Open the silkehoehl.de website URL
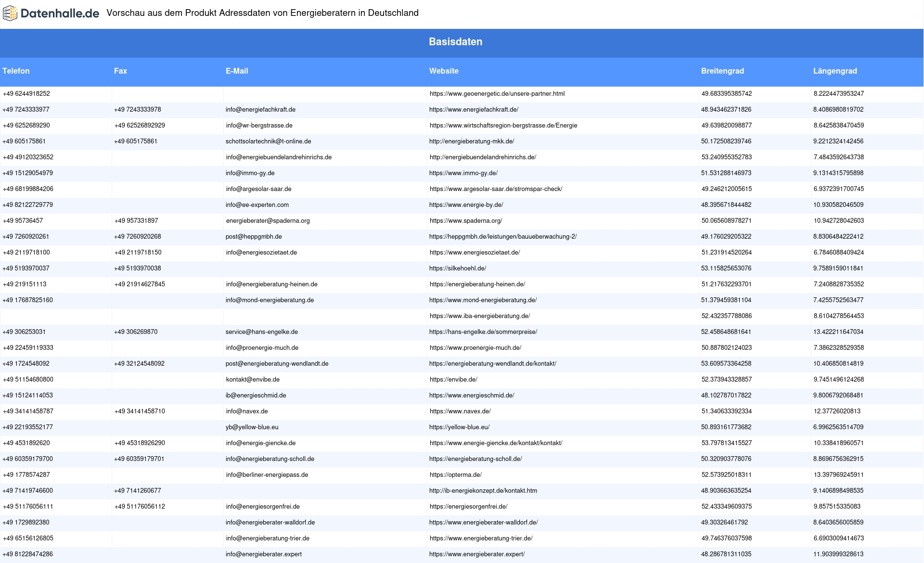Image resolution: width=924 pixels, height=563 pixels. coord(458,269)
